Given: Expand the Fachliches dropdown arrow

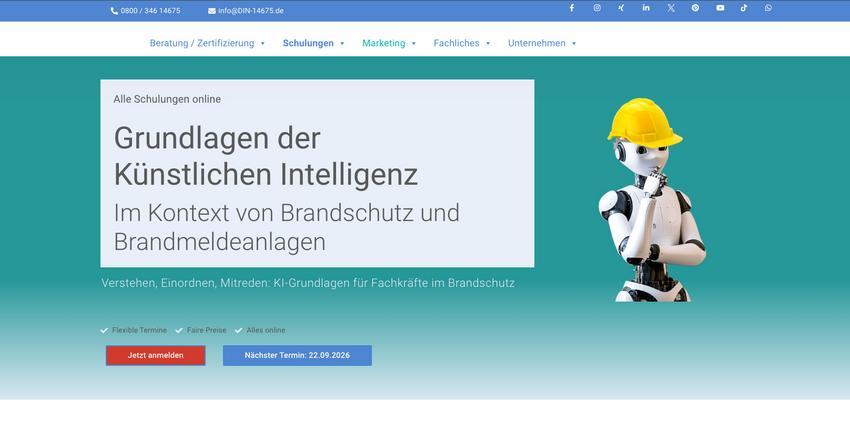Looking at the screenshot, I should (x=488, y=44).
